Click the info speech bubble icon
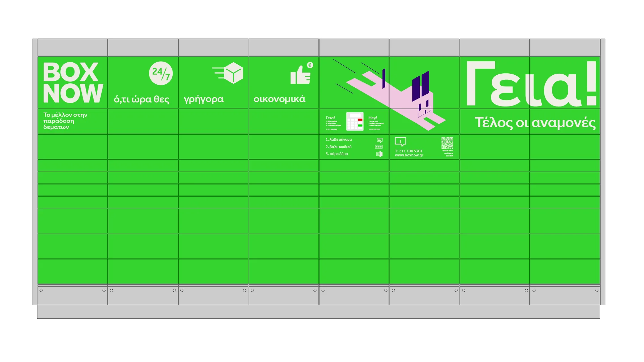This screenshot has height=362, width=644. [400, 142]
